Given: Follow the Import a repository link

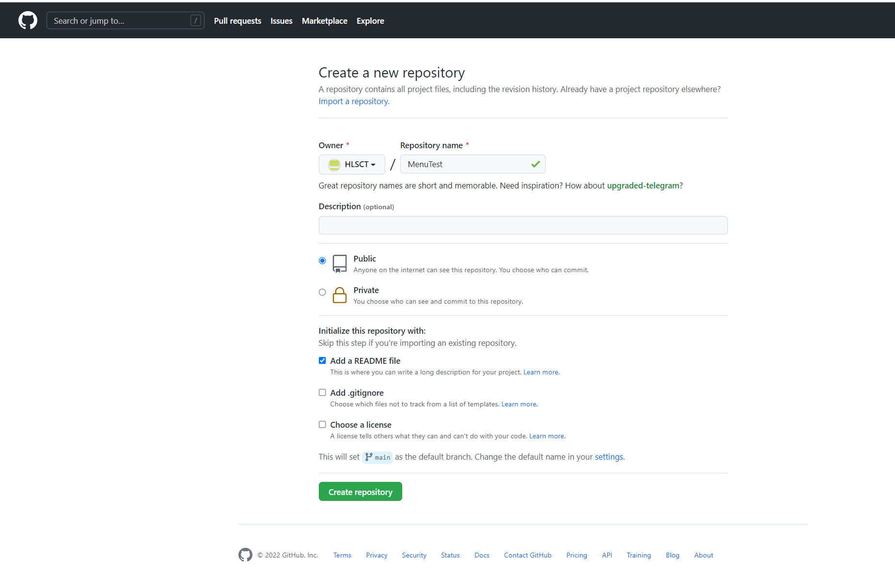Looking at the screenshot, I should [354, 101].
